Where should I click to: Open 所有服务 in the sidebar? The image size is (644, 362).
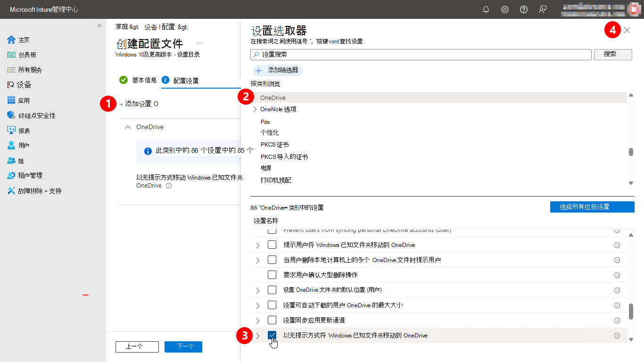[x=30, y=70]
